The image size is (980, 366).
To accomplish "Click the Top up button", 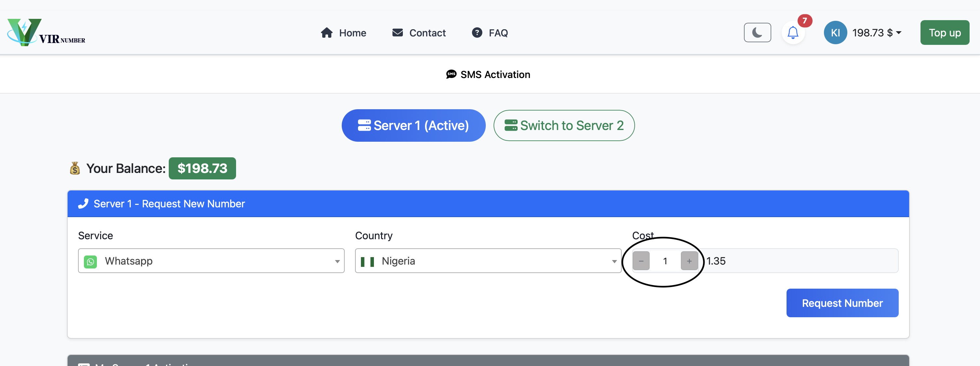I will (944, 33).
